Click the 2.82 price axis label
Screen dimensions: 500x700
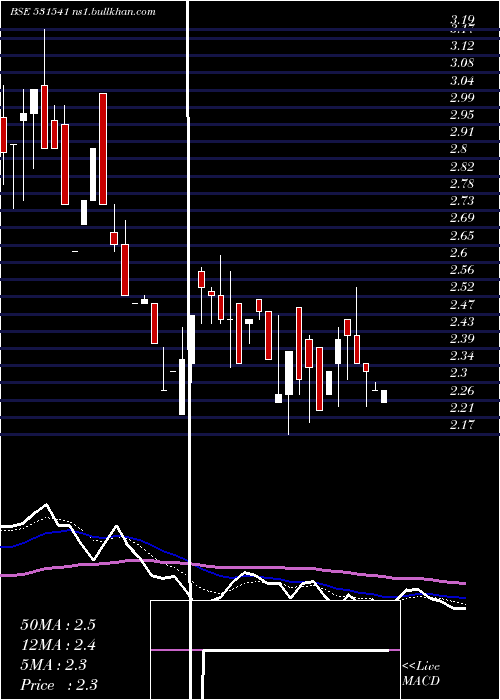coord(462,167)
